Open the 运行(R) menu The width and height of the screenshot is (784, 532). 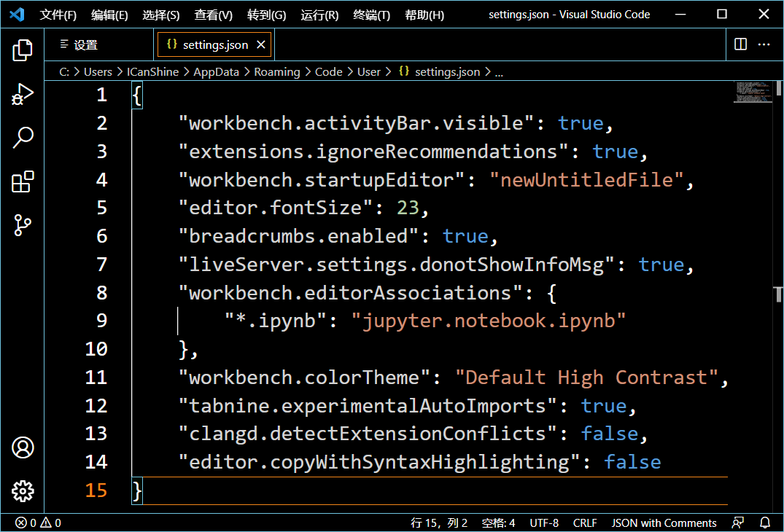click(x=319, y=15)
